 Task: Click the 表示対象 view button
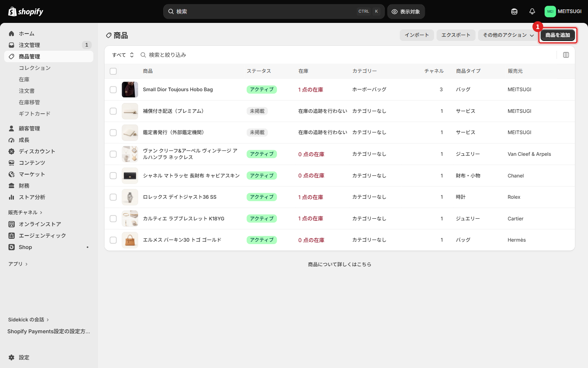point(406,11)
